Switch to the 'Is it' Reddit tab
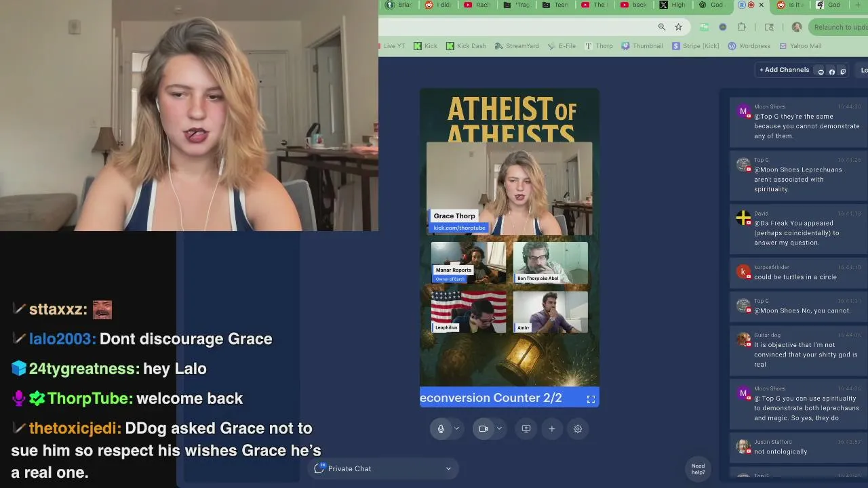Image resolution: width=868 pixels, height=488 pixels. pos(791,5)
